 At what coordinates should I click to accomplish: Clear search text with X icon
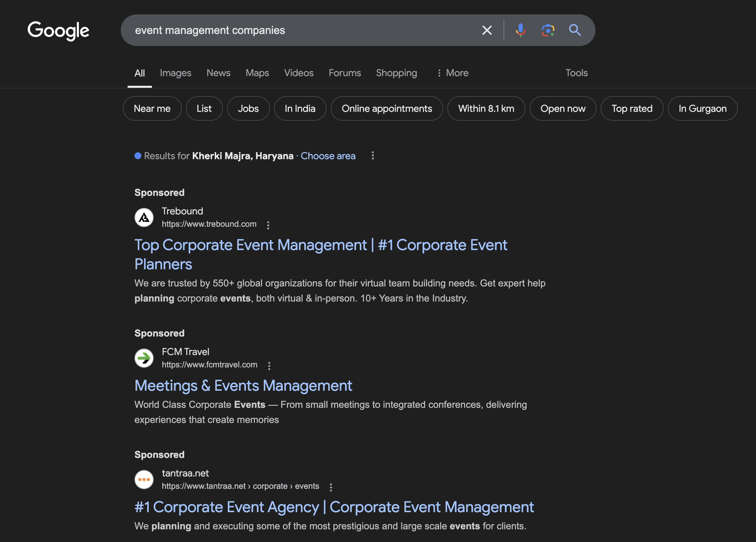tap(487, 30)
